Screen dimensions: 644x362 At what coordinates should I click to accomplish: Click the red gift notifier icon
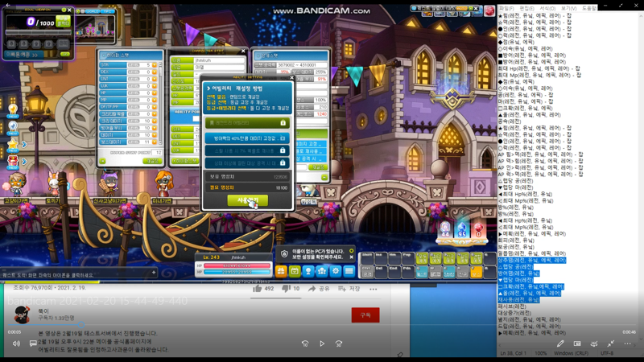(13, 162)
